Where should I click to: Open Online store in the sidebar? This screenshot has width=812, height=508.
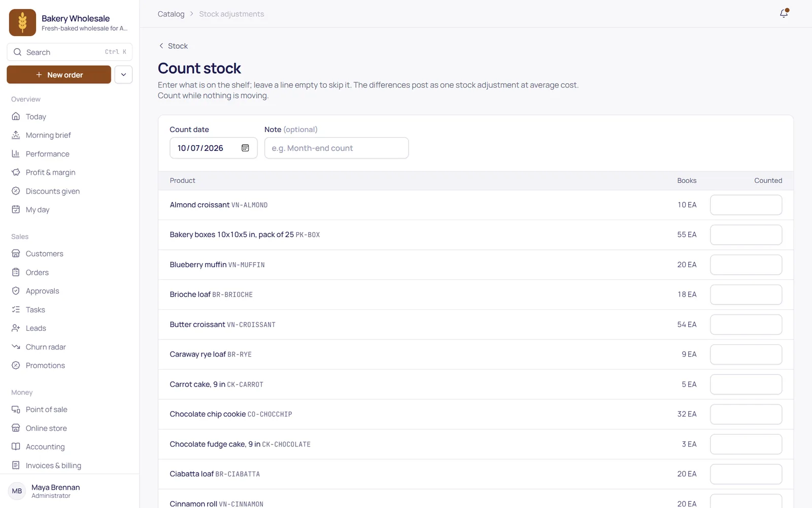click(x=70, y=428)
